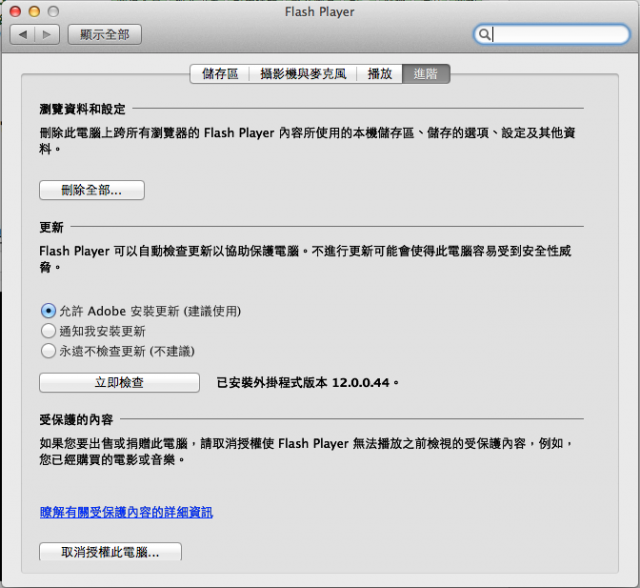Click the 顯示全部 button
This screenshot has width=640, height=588.
point(105,34)
